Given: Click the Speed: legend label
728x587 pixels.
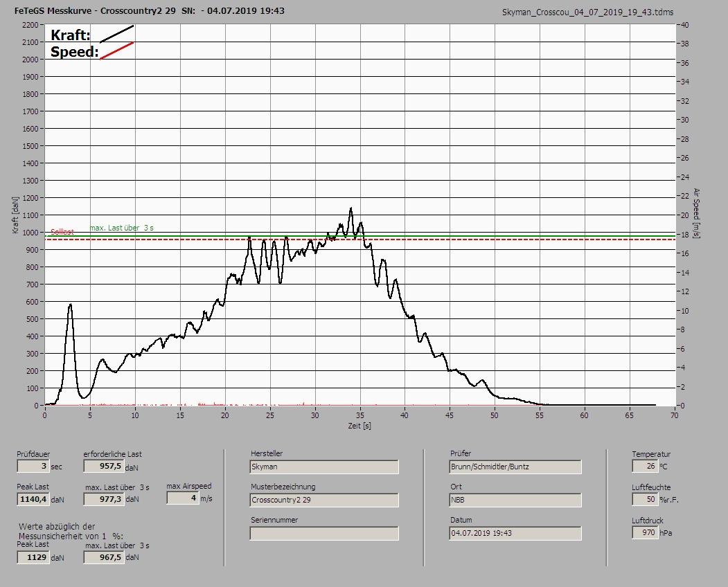Looking at the screenshot, I should point(74,51).
